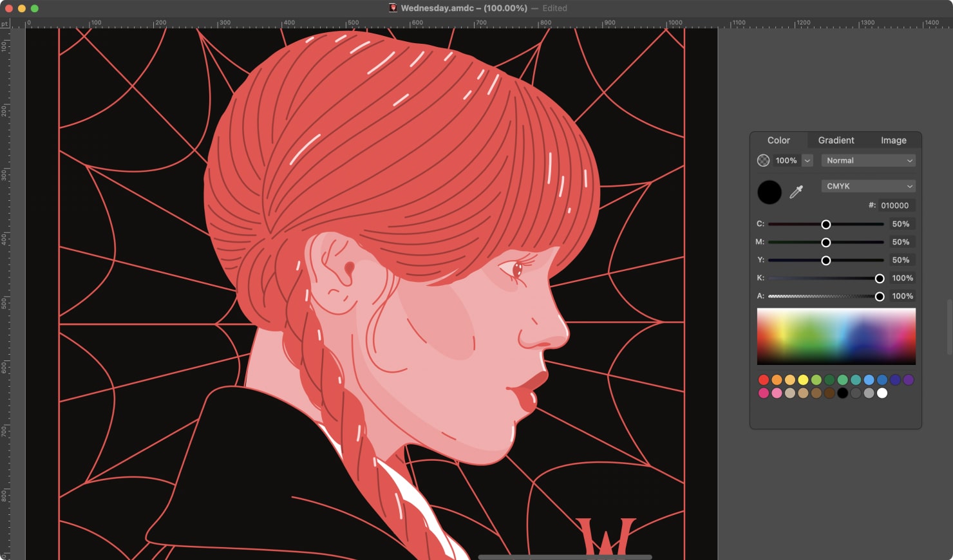
Task: Open the Normal blend mode dropdown
Action: tap(869, 160)
